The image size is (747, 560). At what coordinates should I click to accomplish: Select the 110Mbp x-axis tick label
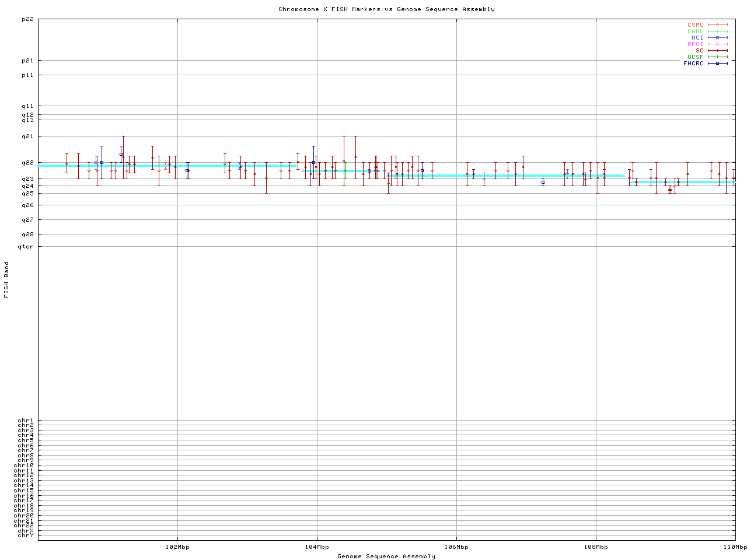[x=735, y=547]
